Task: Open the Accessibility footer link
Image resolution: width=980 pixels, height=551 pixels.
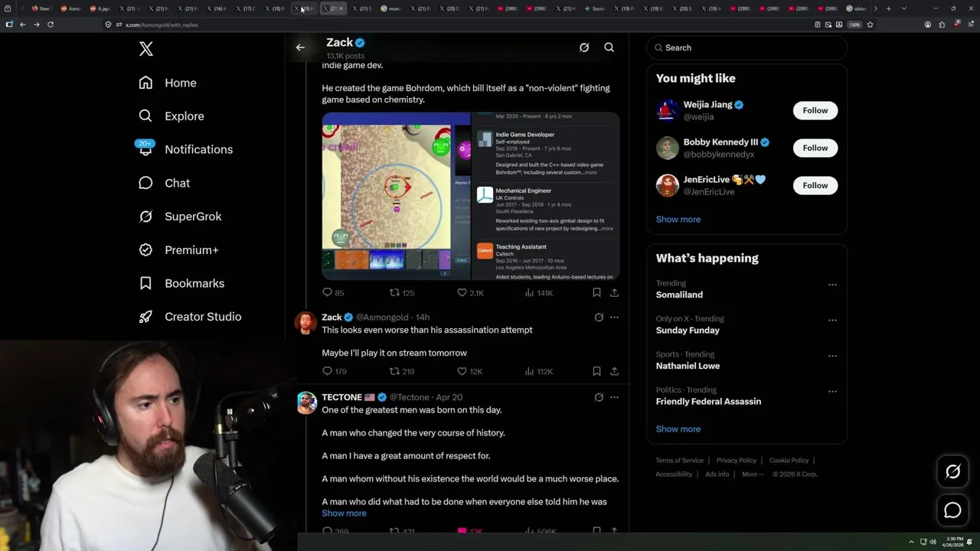Action: click(674, 474)
